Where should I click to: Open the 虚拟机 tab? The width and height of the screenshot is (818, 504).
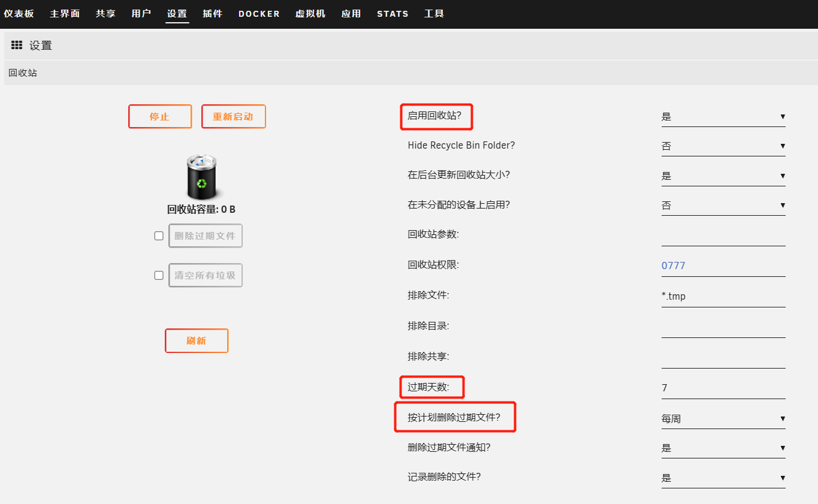coord(310,14)
